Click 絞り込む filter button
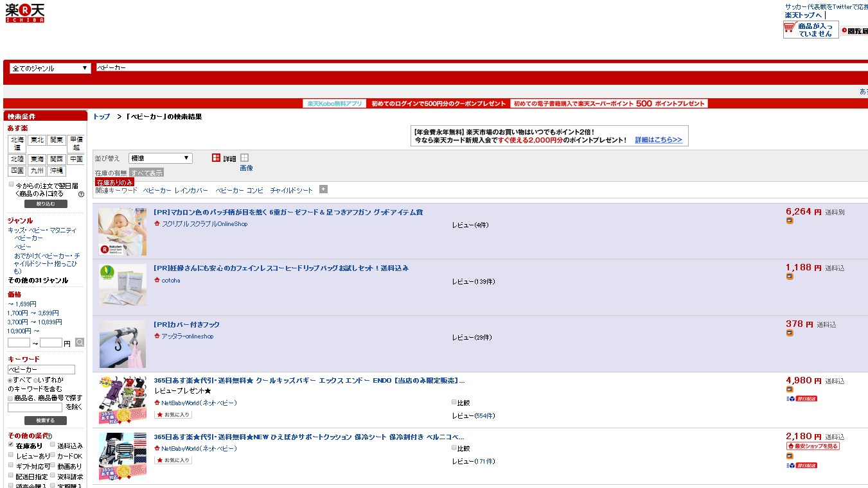The height and width of the screenshot is (488, 868). pos(46,204)
